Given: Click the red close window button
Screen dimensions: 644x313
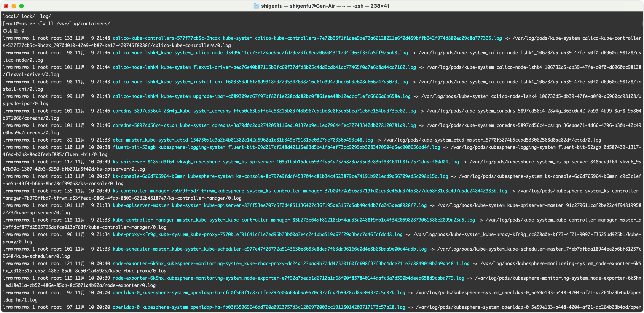Looking at the screenshot, I should [6, 6].
